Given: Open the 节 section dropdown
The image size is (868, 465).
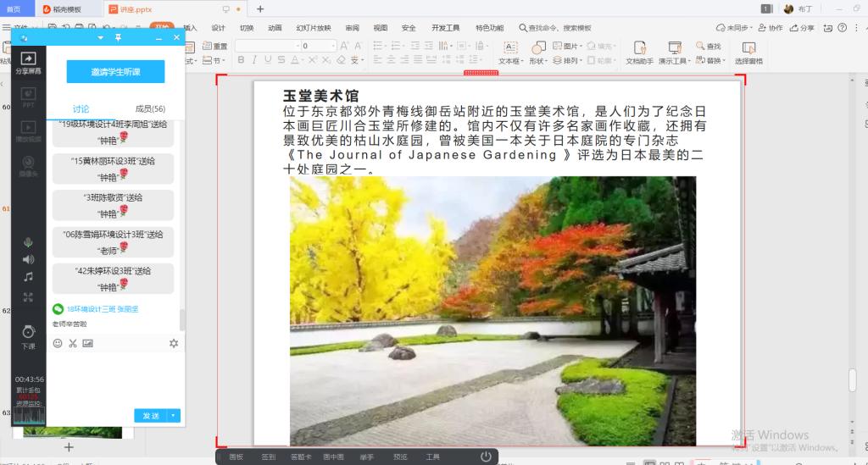Looking at the screenshot, I should click(214, 60).
